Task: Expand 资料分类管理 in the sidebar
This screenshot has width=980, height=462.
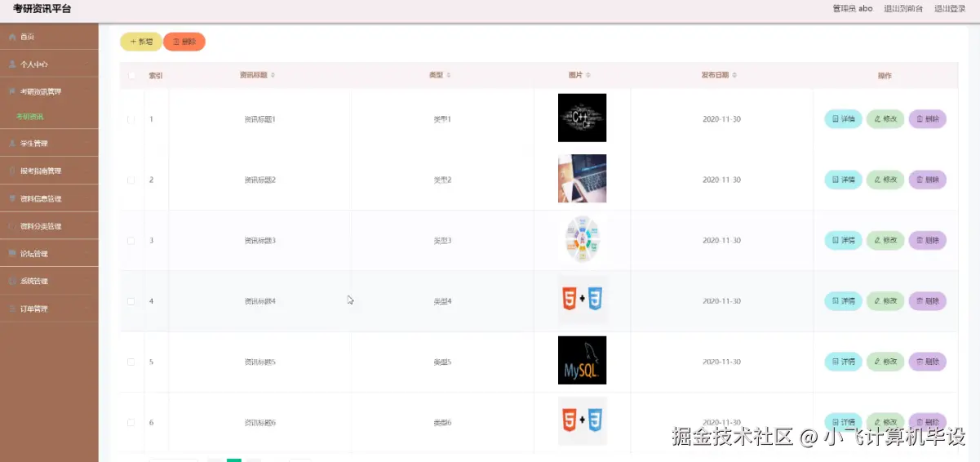Action: (49, 226)
